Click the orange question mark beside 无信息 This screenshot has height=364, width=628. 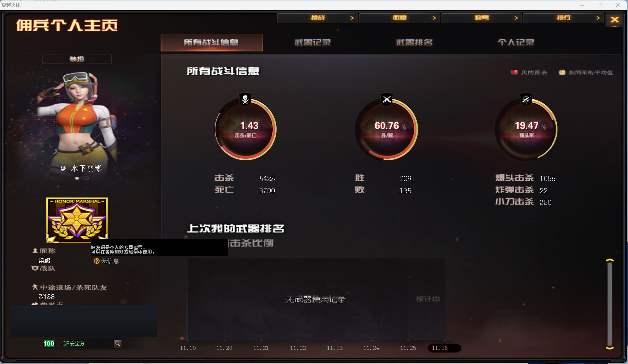click(96, 261)
